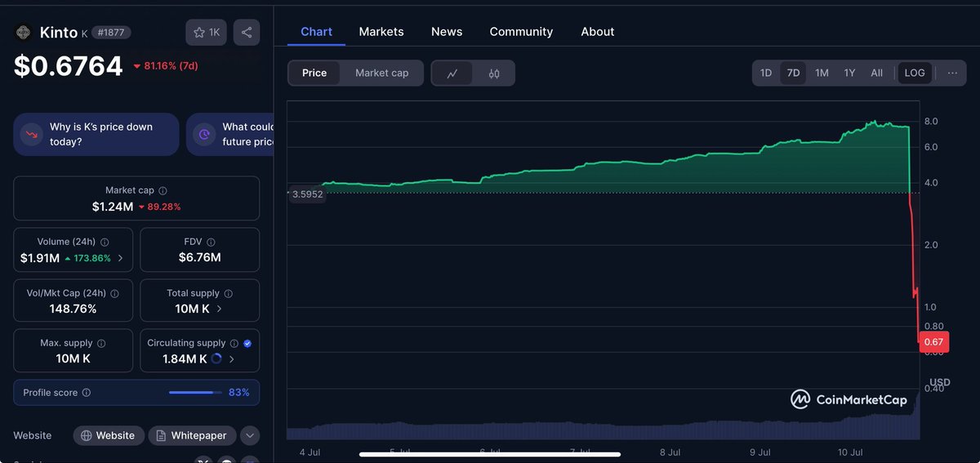Select the All time range
The image size is (980, 463).
[x=876, y=73]
